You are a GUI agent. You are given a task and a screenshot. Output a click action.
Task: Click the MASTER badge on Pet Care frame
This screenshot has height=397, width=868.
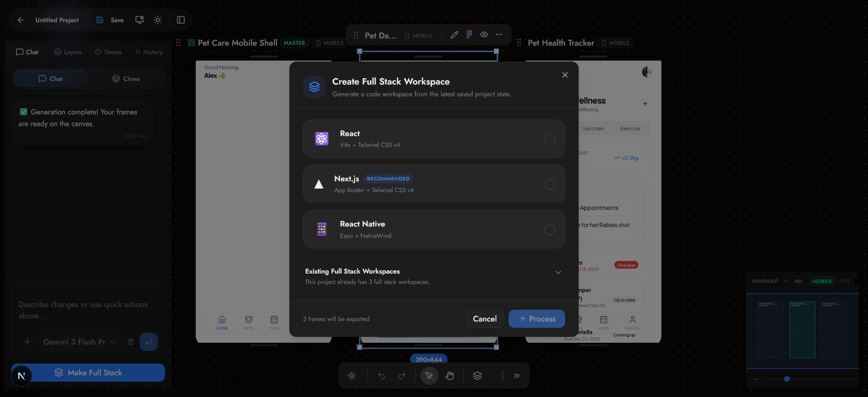pos(294,43)
